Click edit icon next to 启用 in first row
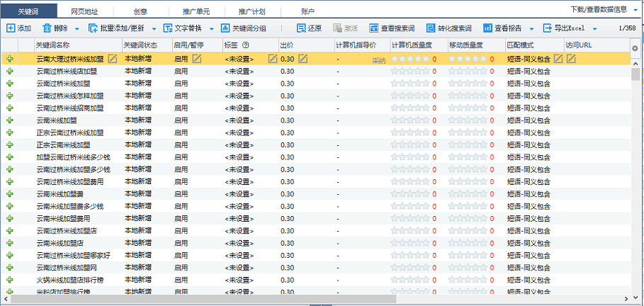 (197, 58)
